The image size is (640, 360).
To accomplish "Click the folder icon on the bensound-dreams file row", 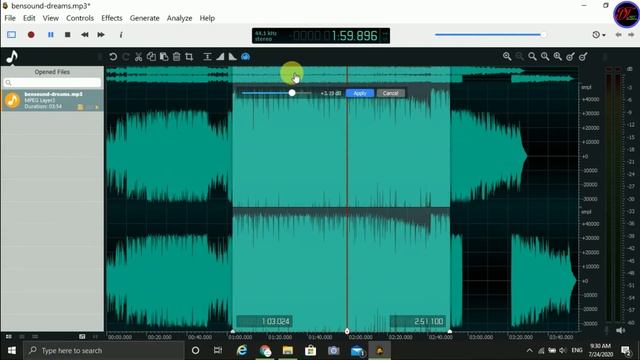I will pos(80,107).
